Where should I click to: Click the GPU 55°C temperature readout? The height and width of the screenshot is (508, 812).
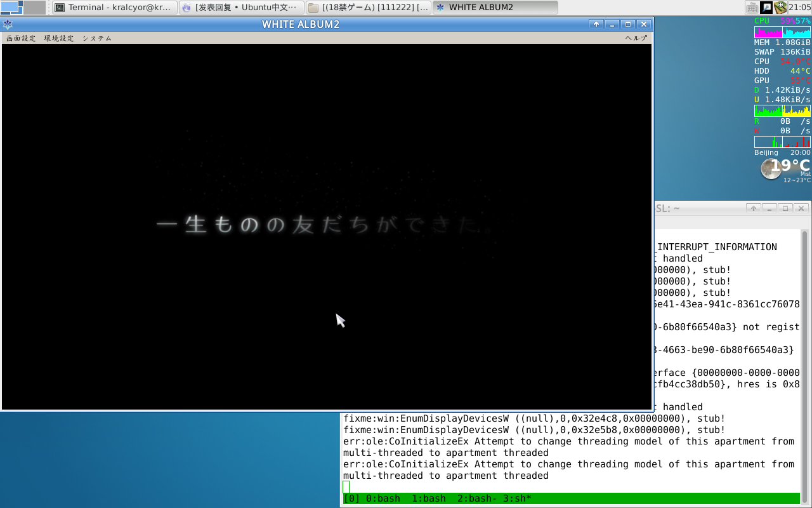(x=782, y=81)
